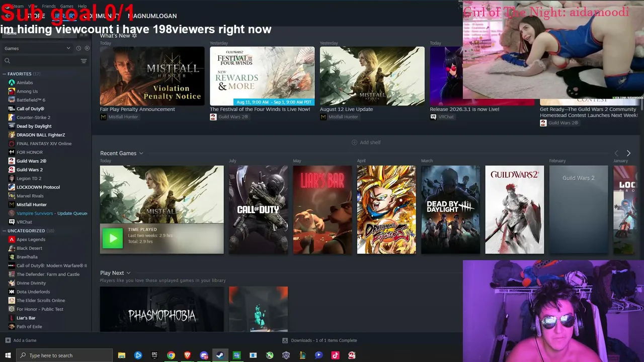Open Brave browser from the taskbar
The height and width of the screenshot is (362, 644).
pos(188,355)
